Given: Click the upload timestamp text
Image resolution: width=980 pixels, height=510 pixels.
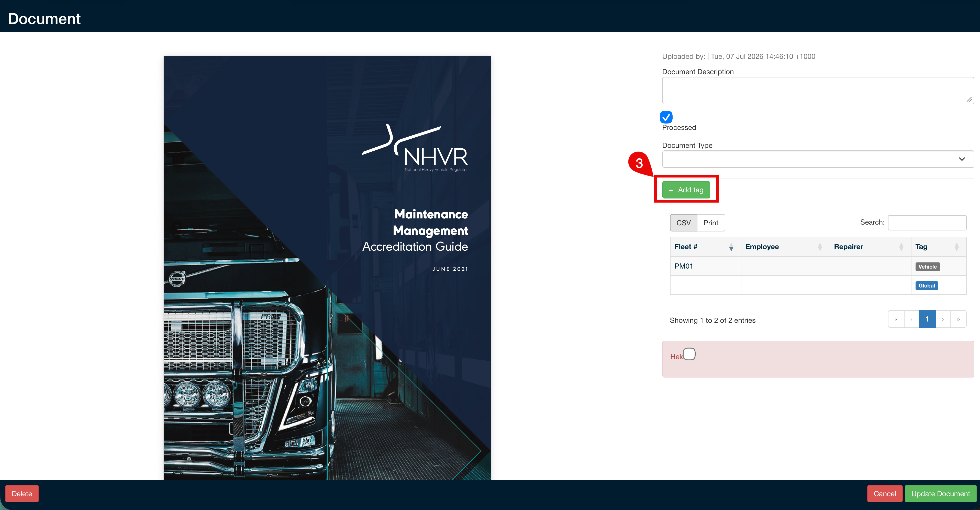Looking at the screenshot, I should (763, 56).
